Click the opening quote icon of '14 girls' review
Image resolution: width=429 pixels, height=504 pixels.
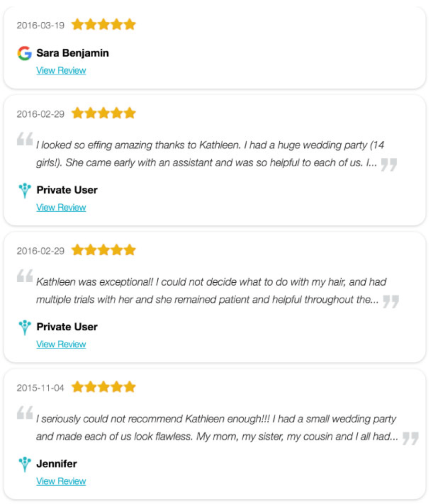pos(25,139)
